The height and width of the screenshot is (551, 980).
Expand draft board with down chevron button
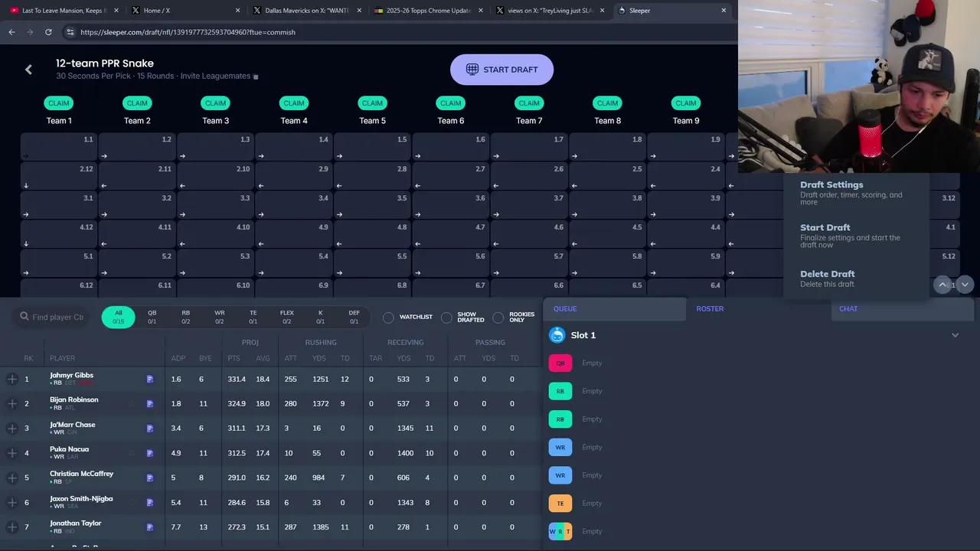point(965,284)
